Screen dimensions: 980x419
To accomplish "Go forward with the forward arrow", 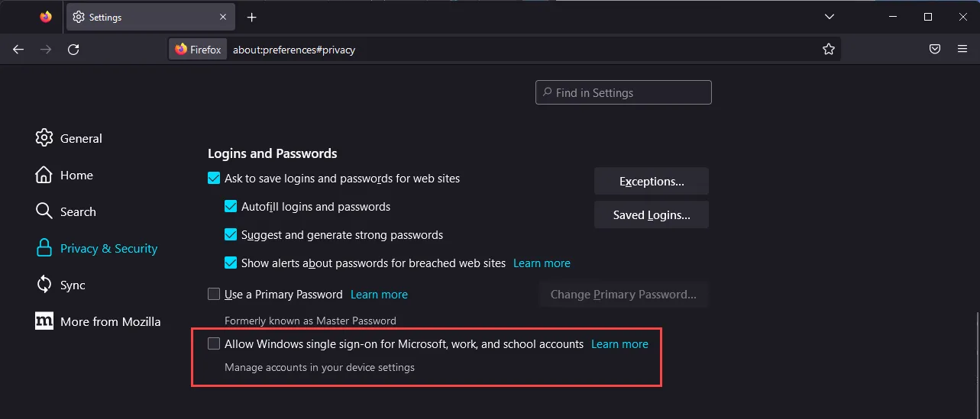I will pos(46,50).
